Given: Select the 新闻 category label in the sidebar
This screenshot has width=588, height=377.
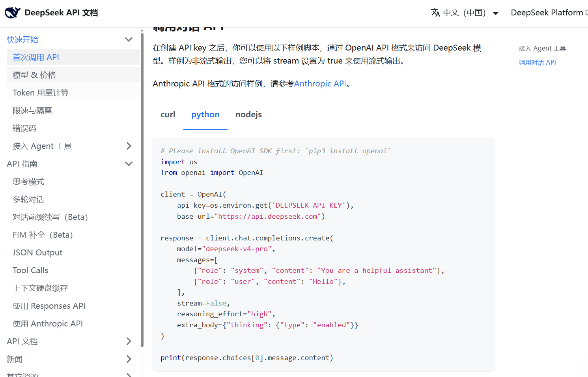Looking at the screenshot, I should (15, 359).
